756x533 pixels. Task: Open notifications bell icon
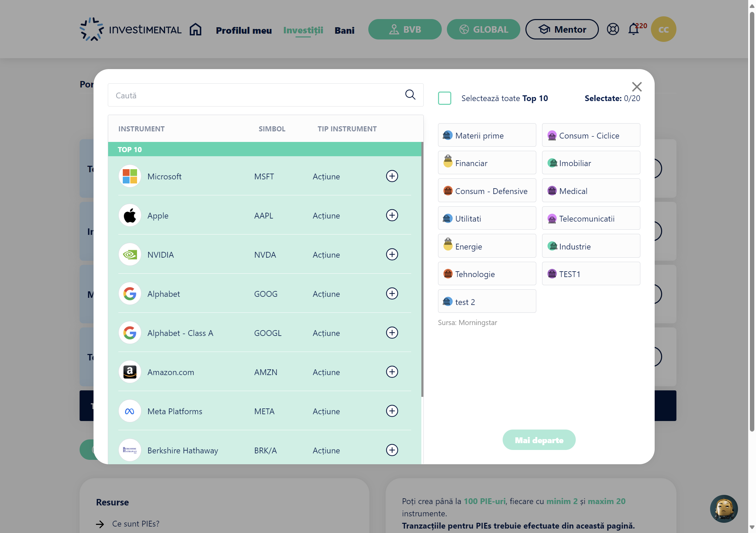[x=633, y=29]
